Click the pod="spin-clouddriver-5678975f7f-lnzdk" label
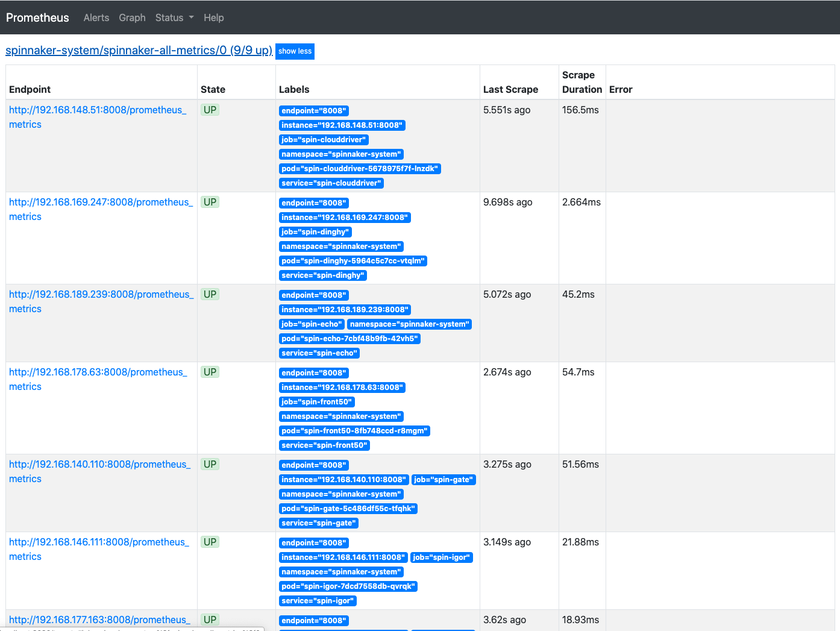 [x=360, y=169]
